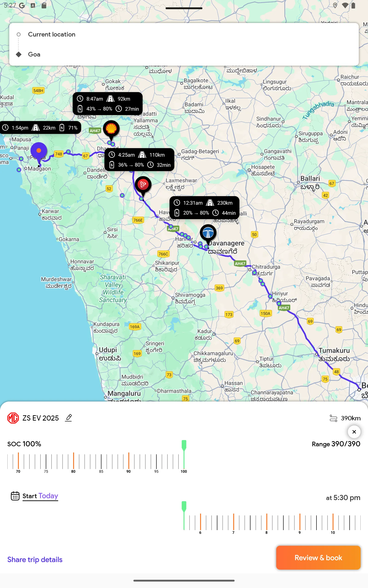
Task: Tap the red charging station pin near Laxmeshwar
Action: point(143,185)
